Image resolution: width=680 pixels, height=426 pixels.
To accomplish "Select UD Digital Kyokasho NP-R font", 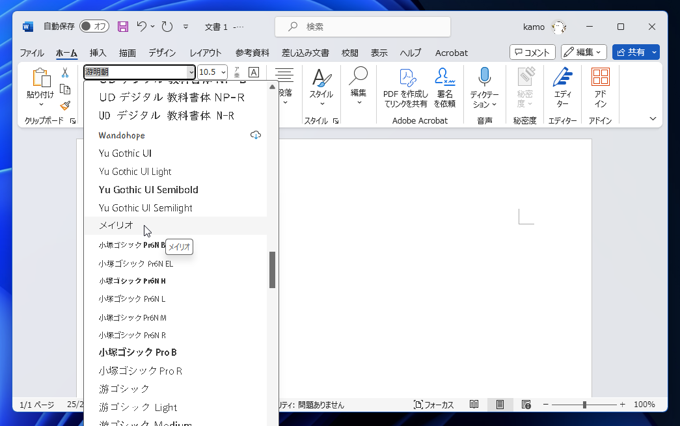I will coord(176,98).
